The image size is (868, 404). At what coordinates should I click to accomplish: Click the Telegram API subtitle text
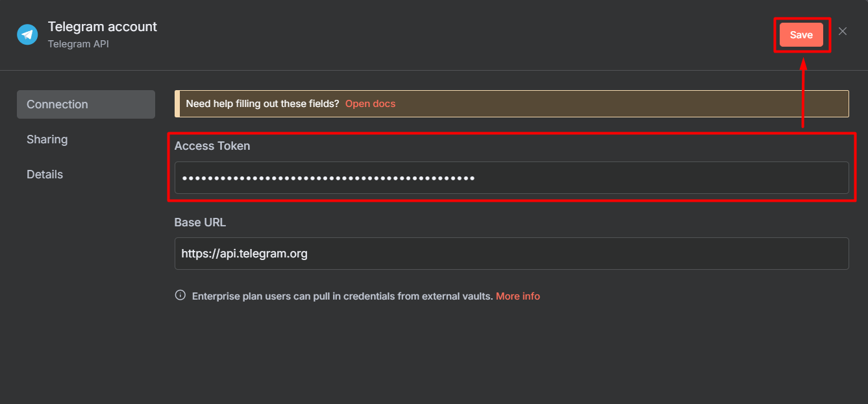tap(78, 44)
